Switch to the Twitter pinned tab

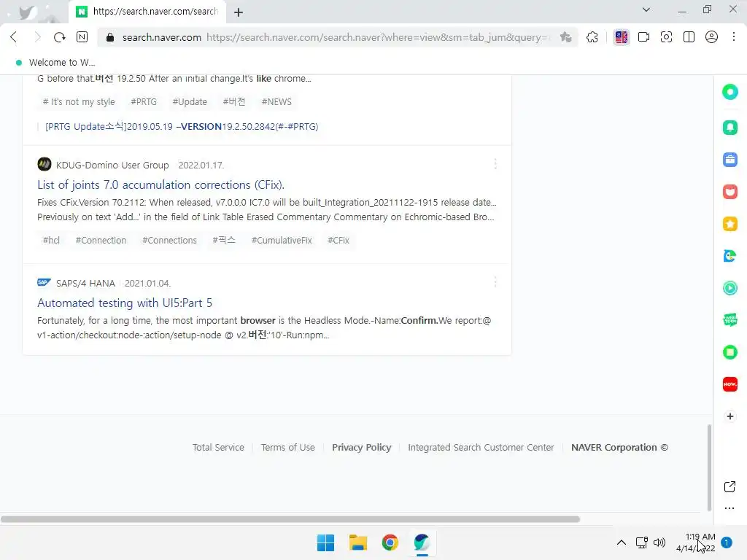[28, 12]
